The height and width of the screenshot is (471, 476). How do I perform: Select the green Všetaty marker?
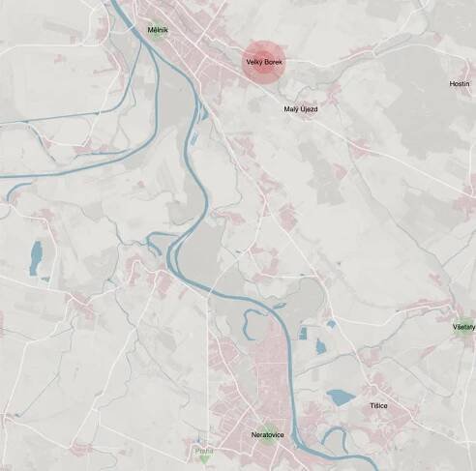463,327
